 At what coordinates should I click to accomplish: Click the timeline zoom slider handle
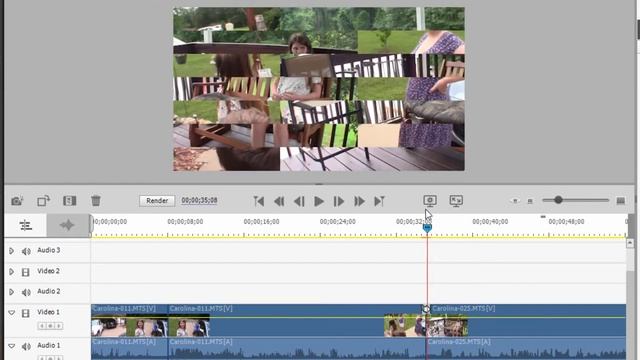558,200
